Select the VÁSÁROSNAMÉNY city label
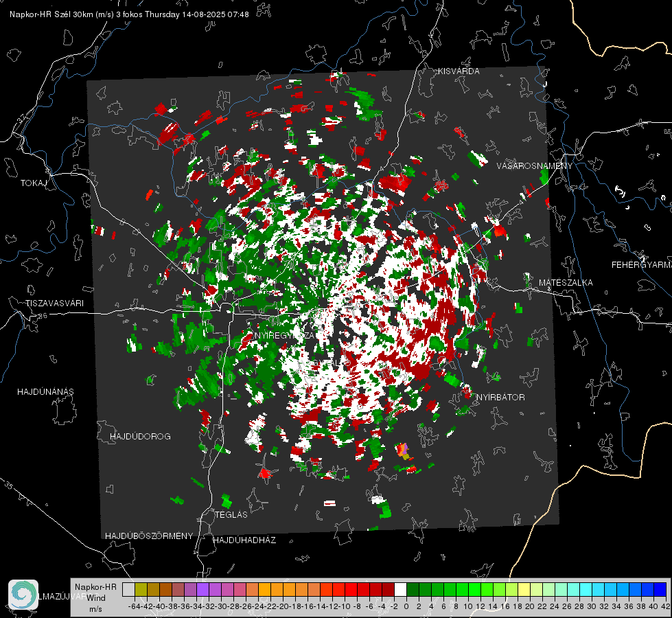 tap(535, 166)
